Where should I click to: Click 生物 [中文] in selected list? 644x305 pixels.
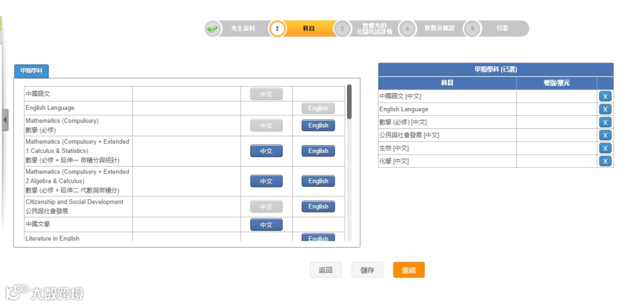(394, 148)
